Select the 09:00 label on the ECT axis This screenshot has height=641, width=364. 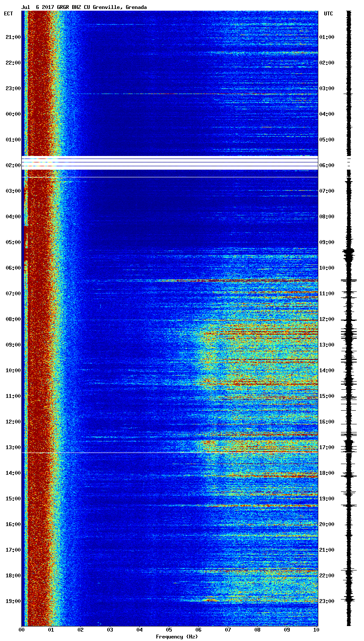coord(13,345)
